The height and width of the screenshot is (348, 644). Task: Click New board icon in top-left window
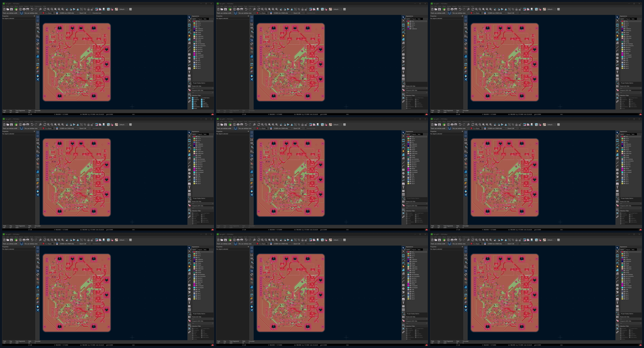(x=4, y=9)
